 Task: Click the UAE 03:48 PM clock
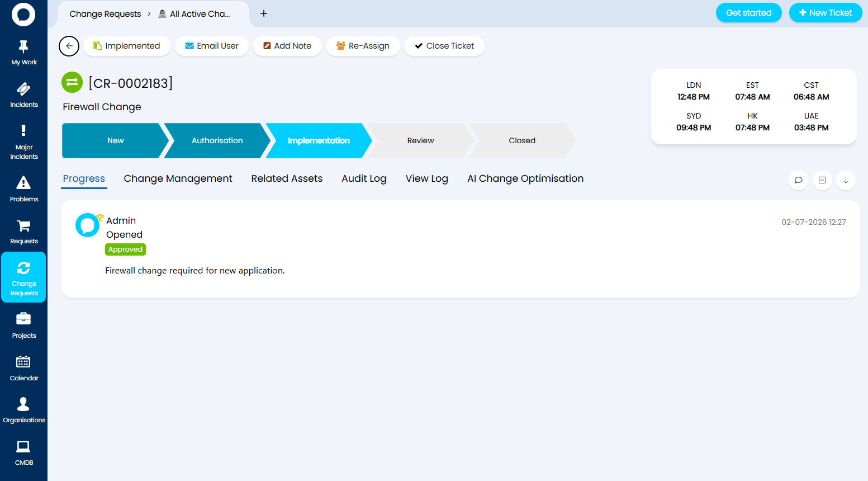pos(811,122)
